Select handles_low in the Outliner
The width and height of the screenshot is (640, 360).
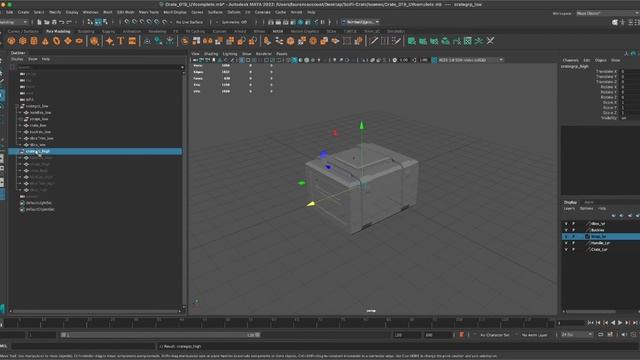point(40,113)
